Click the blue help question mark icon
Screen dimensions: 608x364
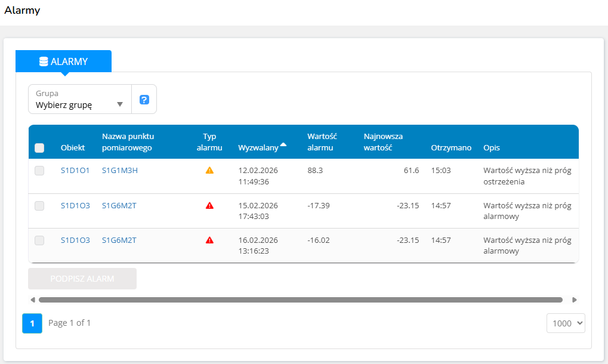click(144, 100)
